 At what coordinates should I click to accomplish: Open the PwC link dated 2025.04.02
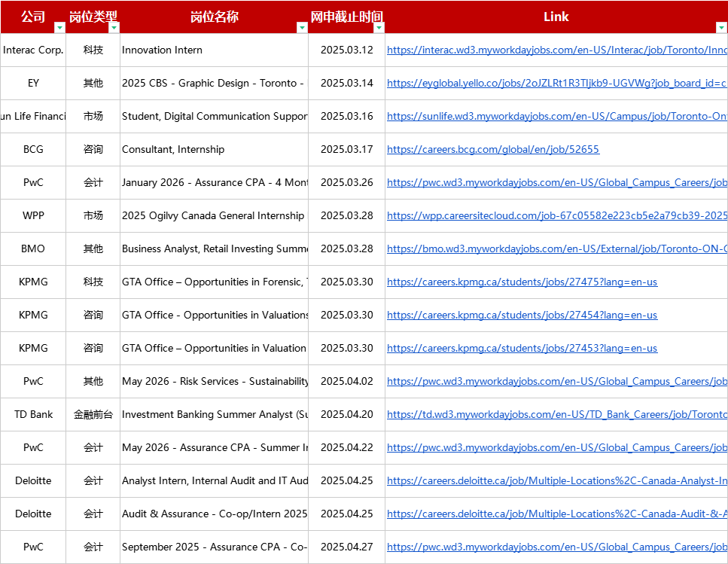tap(556, 381)
